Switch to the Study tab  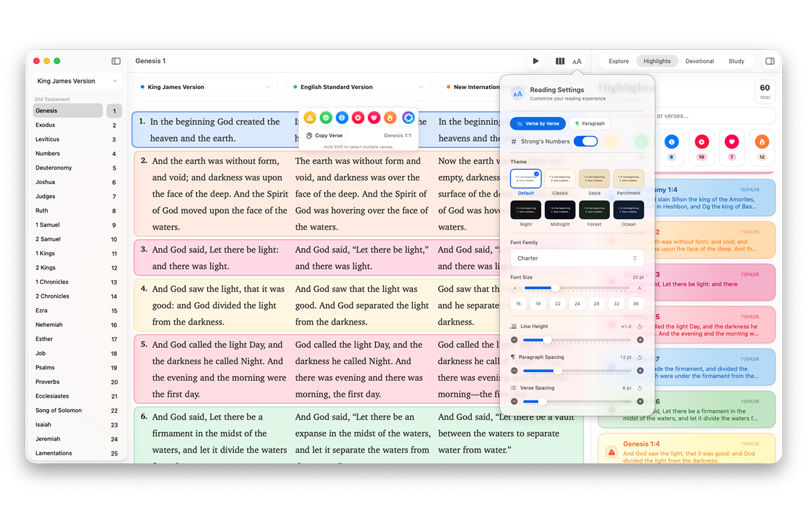(x=737, y=62)
